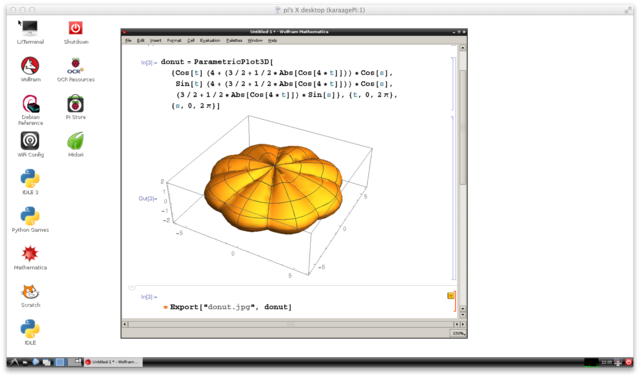Image resolution: width=640 pixels, height=377 pixels.
Task: Open WiFi Config desktop icon
Action: 30,144
